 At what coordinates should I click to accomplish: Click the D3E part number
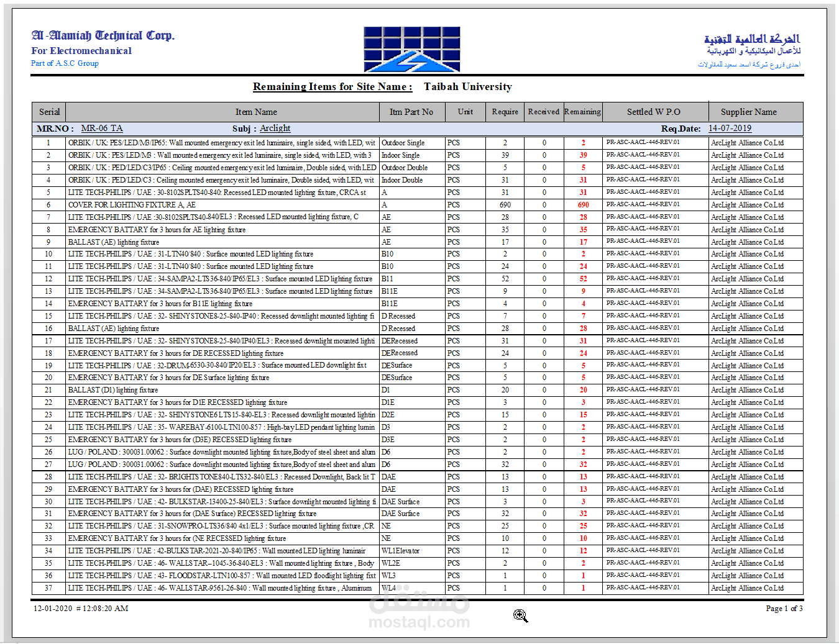pyautogui.click(x=388, y=440)
